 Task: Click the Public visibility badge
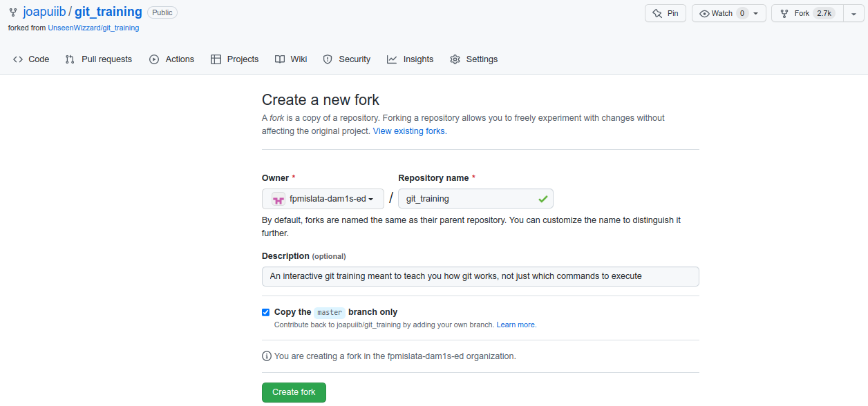click(162, 12)
